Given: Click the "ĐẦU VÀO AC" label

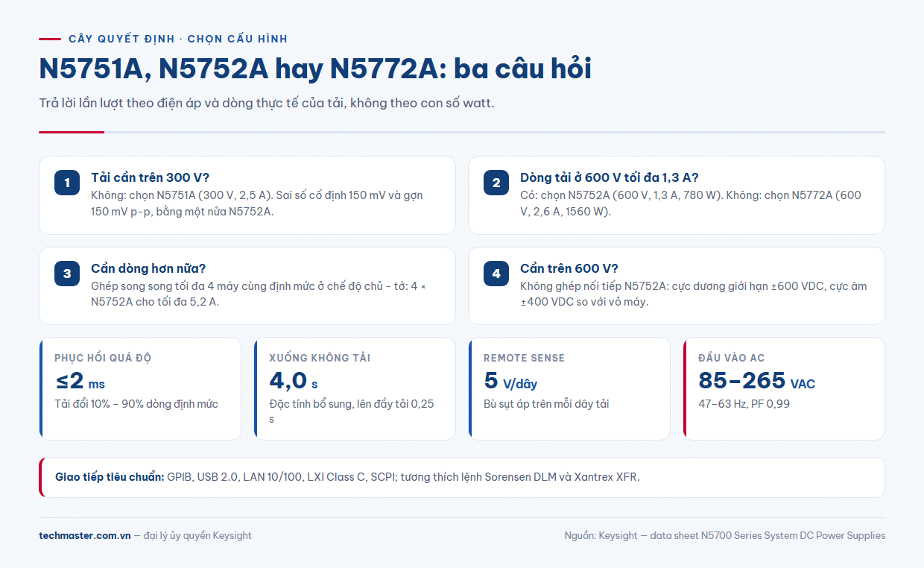Looking at the screenshot, I should pos(732,358).
